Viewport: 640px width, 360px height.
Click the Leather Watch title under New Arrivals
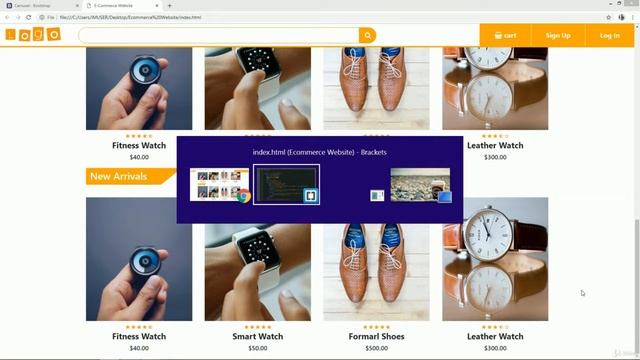click(x=495, y=336)
